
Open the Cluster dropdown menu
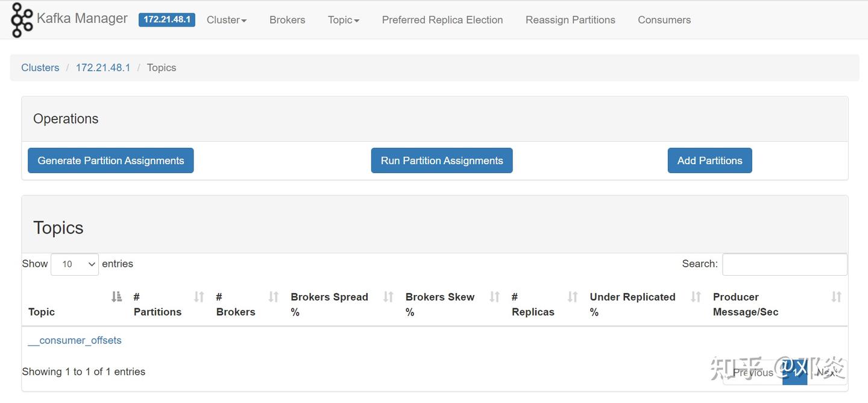pos(227,20)
